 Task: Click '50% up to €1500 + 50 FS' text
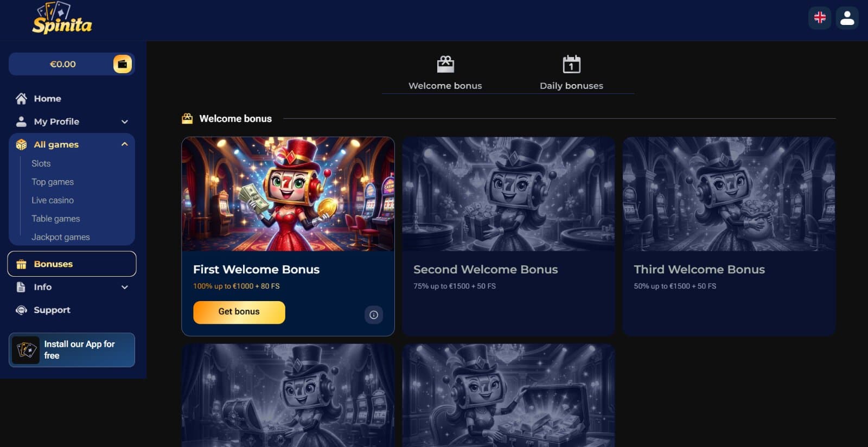click(x=675, y=286)
